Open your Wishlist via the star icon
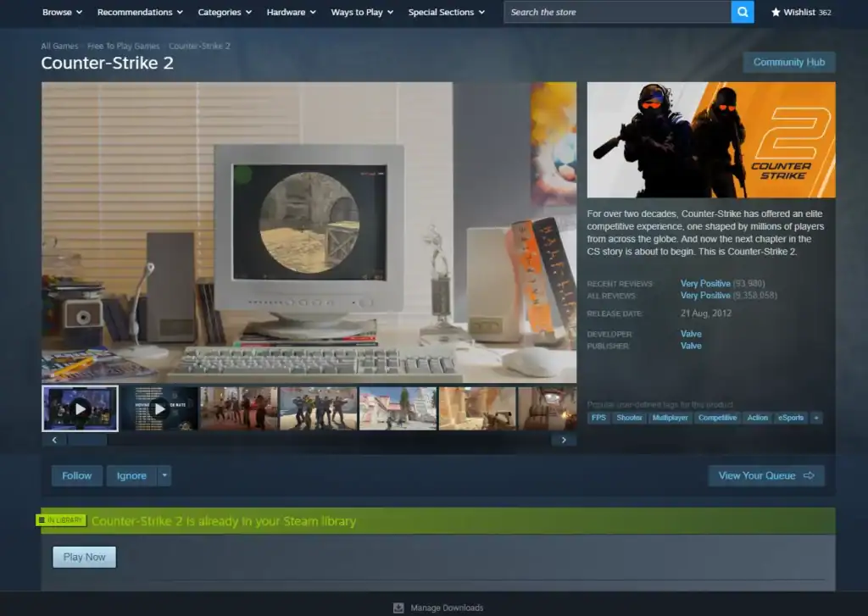Image resolution: width=868 pixels, height=616 pixels. [775, 12]
